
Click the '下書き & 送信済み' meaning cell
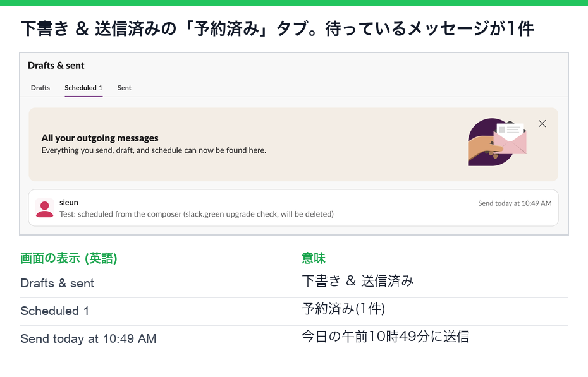pyautogui.click(x=358, y=281)
